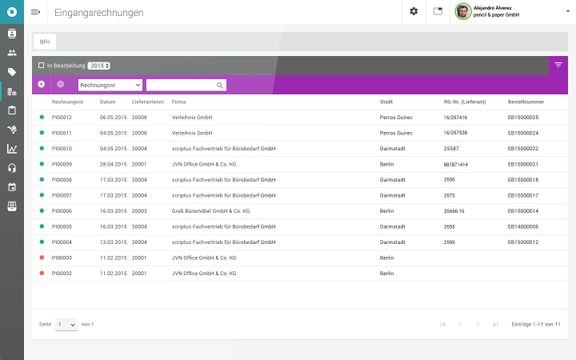Open invoice row PI00004
Viewport: 576px width, 360px height.
300,242
